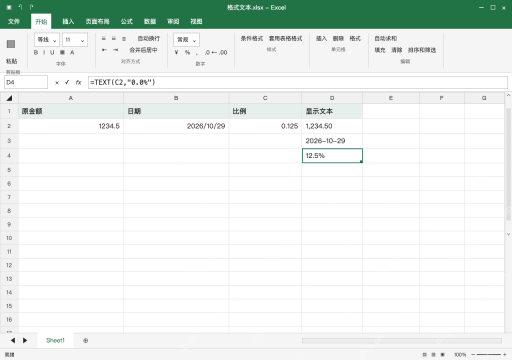
Task: Click the increase decimal .0 icon
Action: point(208,52)
